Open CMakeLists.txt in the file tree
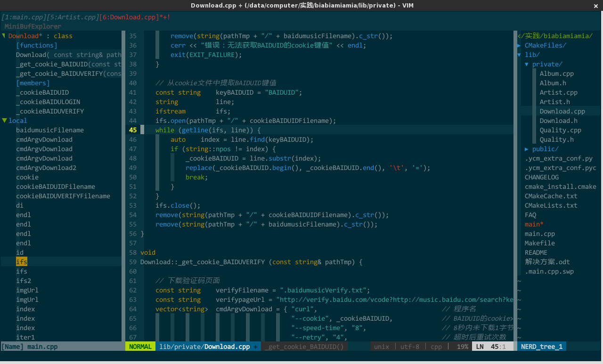The height and width of the screenshot is (364, 603). (x=551, y=205)
